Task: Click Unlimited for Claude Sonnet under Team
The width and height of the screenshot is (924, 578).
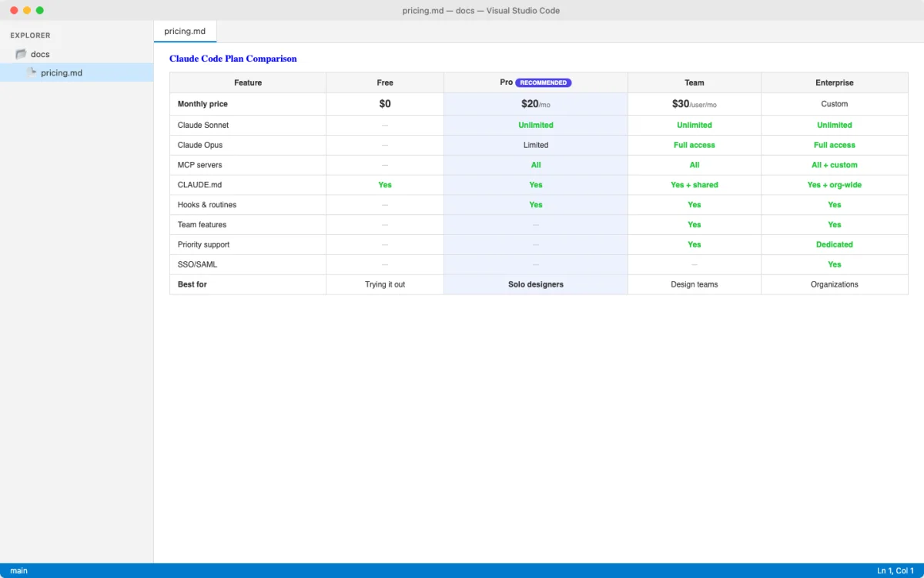Action: click(695, 125)
